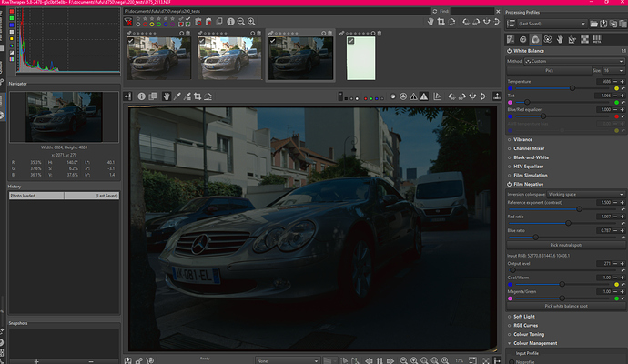Screen dimensions: 628x364
Task: Select the hand navigation tool above preview
Action: click(168, 96)
